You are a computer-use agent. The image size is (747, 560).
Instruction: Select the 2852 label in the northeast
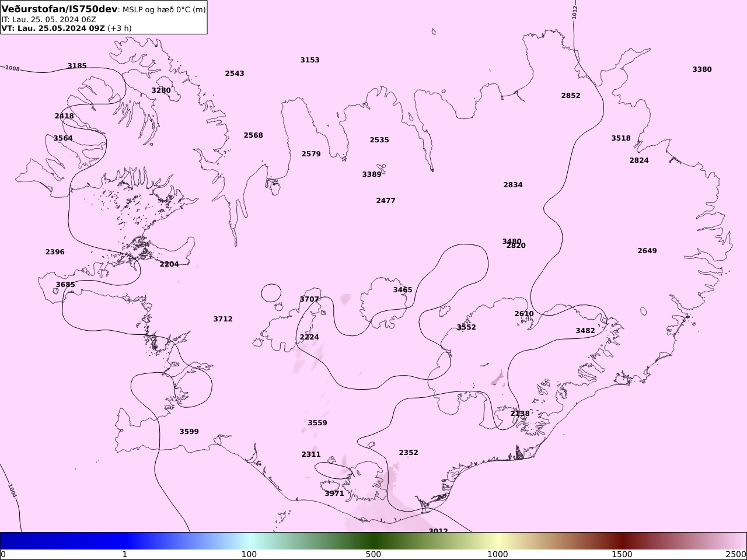pyautogui.click(x=571, y=96)
